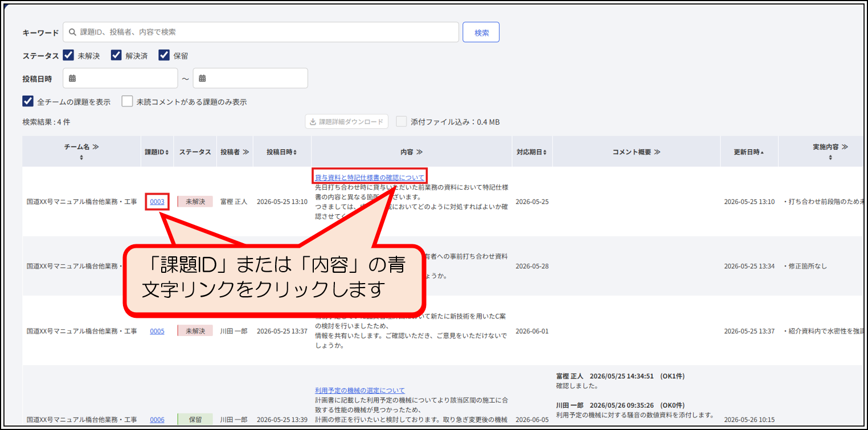Open issue ID 0005 link
The image size is (868, 430).
pos(157,331)
